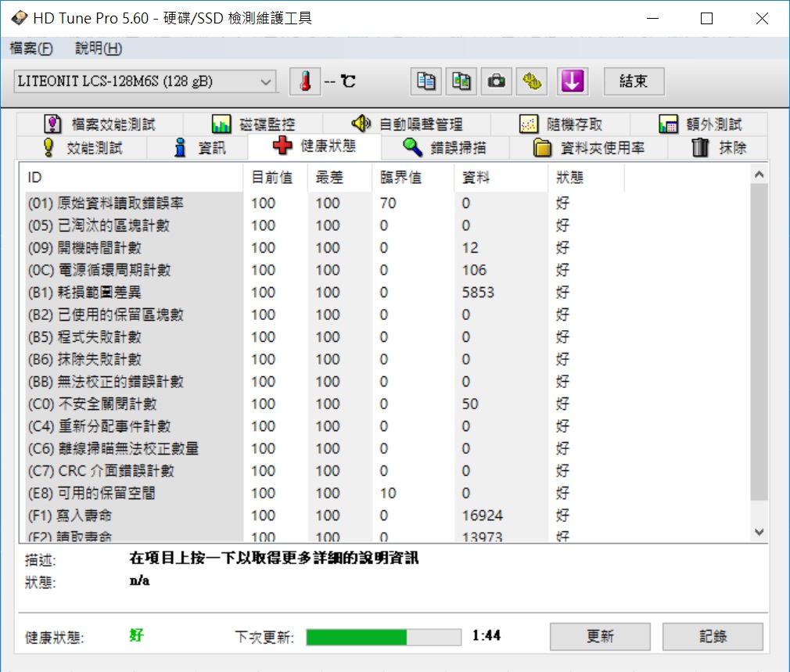Screen dimensions: 790x672
Task: Click the camera save screenshot icon
Action: click(497, 81)
